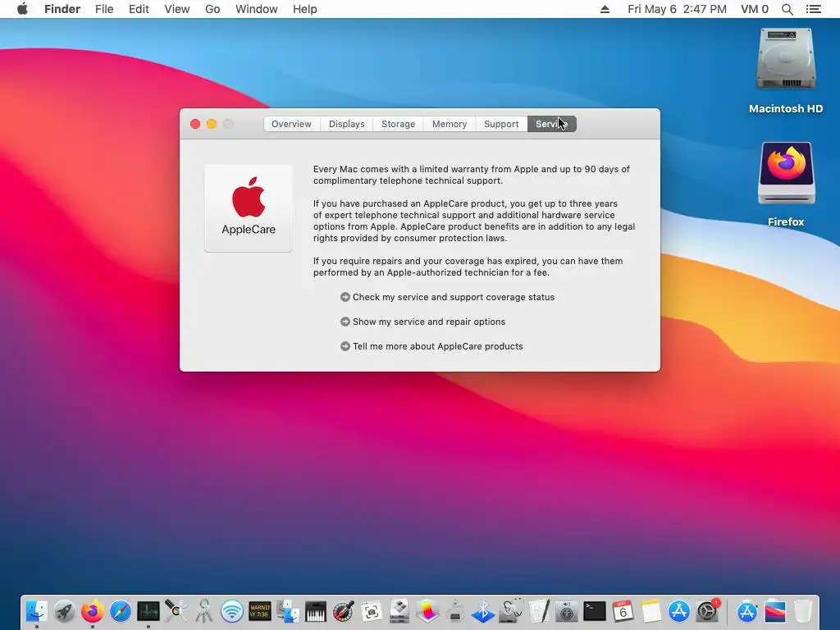
Task: Select the Service tab
Action: pos(552,124)
